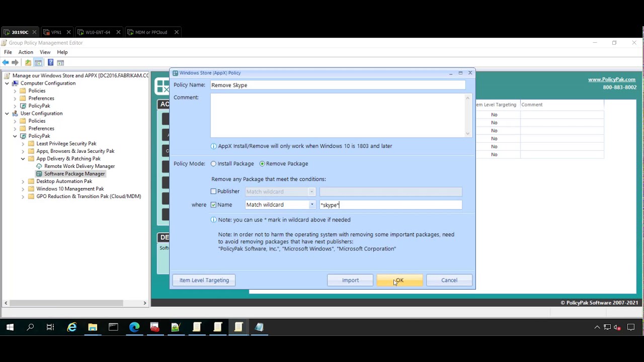Launch Microsoft Edge from taskbar
This screenshot has width=644, height=362.
pos(134,327)
